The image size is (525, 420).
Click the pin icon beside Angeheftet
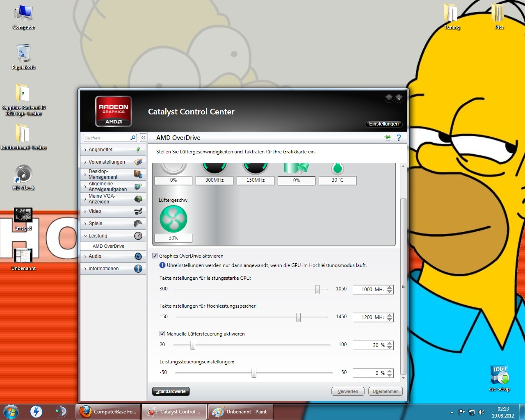[138, 150]
